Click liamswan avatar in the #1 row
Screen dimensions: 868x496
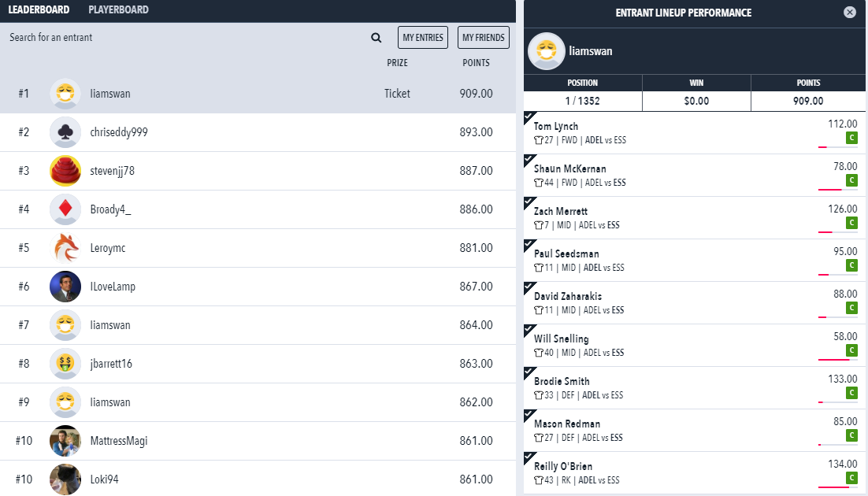point(65,94)
